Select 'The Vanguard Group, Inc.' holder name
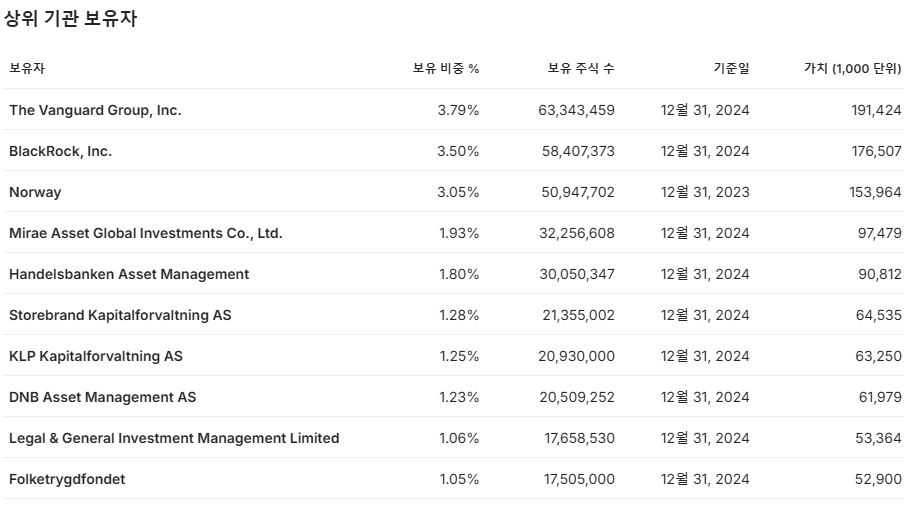 click(95, 110)
